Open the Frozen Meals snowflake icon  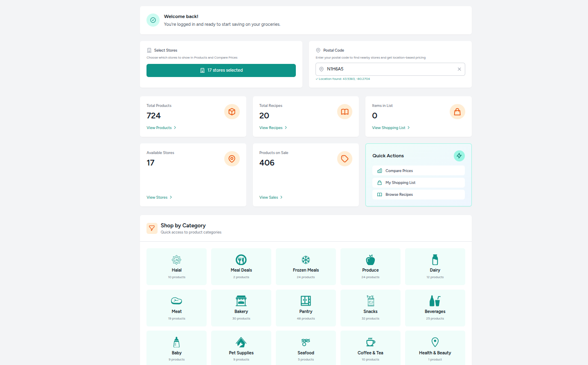(x=306, y=260)
